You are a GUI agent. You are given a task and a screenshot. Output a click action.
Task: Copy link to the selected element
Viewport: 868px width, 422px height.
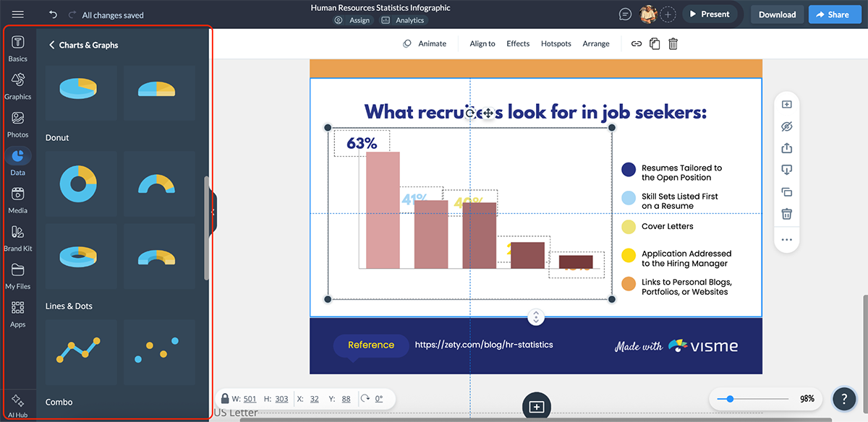[x=636, y=43]
